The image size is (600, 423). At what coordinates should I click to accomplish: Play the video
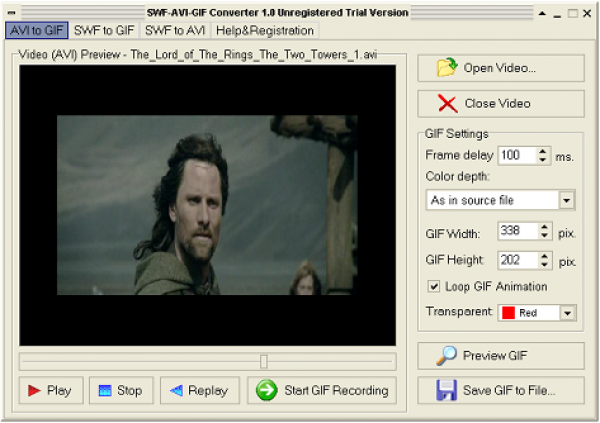pyautogui.click(x=51, y=390)
